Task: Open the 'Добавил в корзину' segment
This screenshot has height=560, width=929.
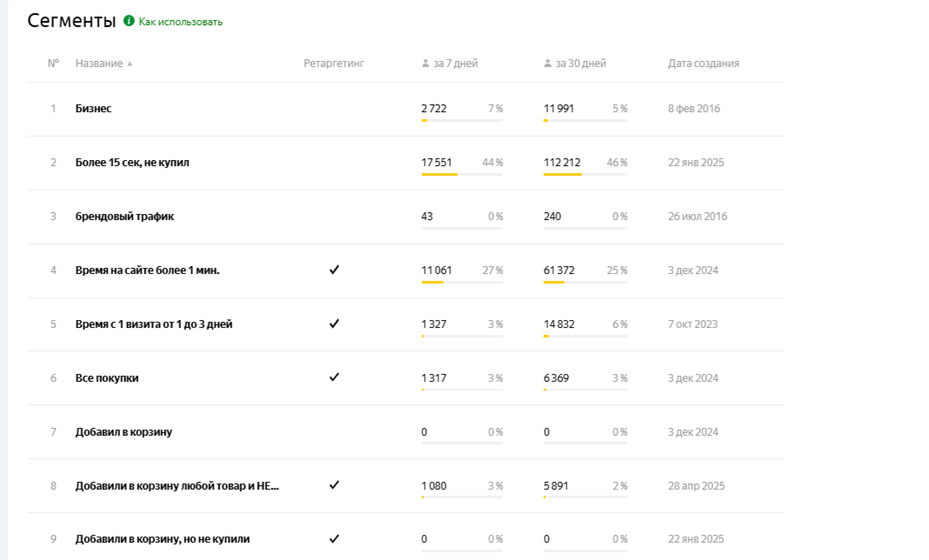Action: (124, 432)
